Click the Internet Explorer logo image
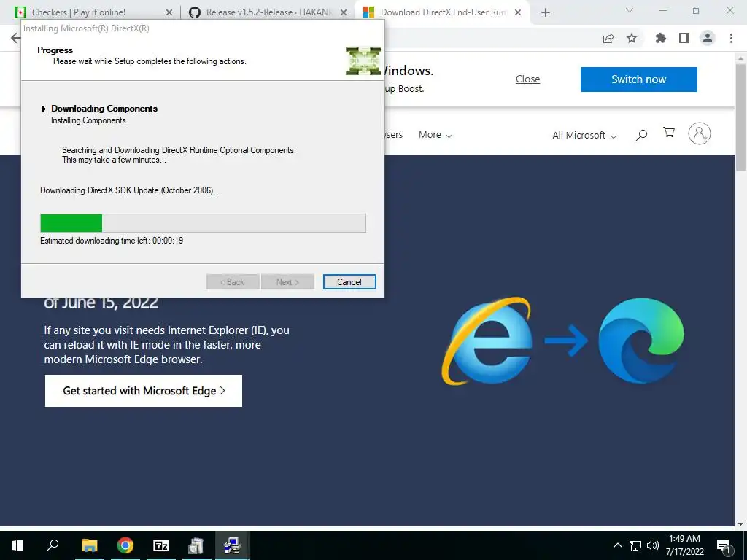Screen dimensions: 747x560 [488, 341]
